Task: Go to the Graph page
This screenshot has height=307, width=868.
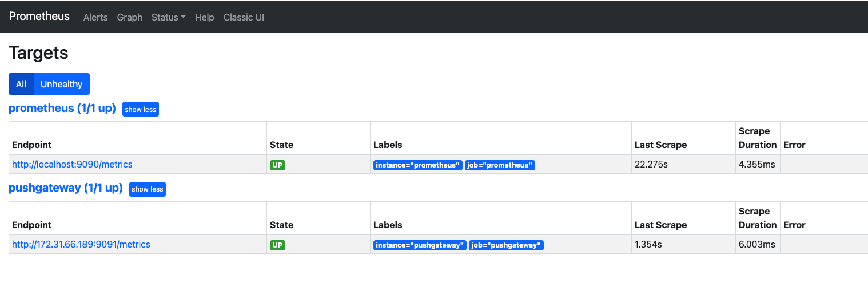Action: point(130,17)
